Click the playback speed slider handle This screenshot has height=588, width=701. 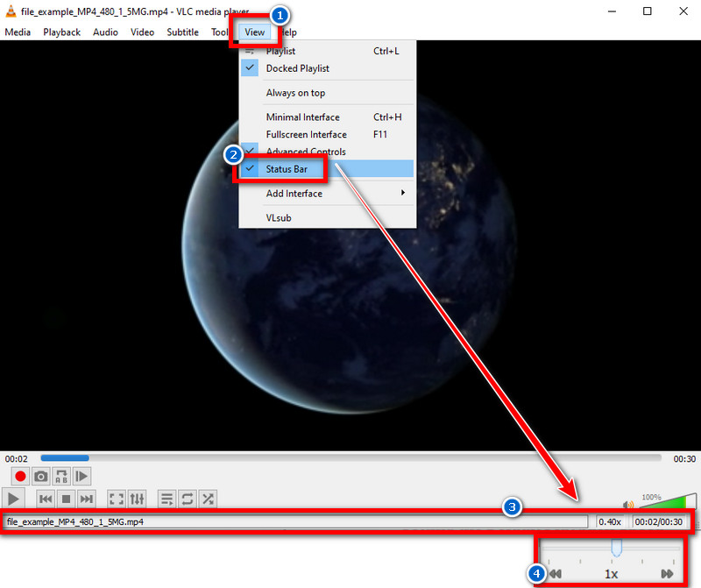tap(617, 548)
